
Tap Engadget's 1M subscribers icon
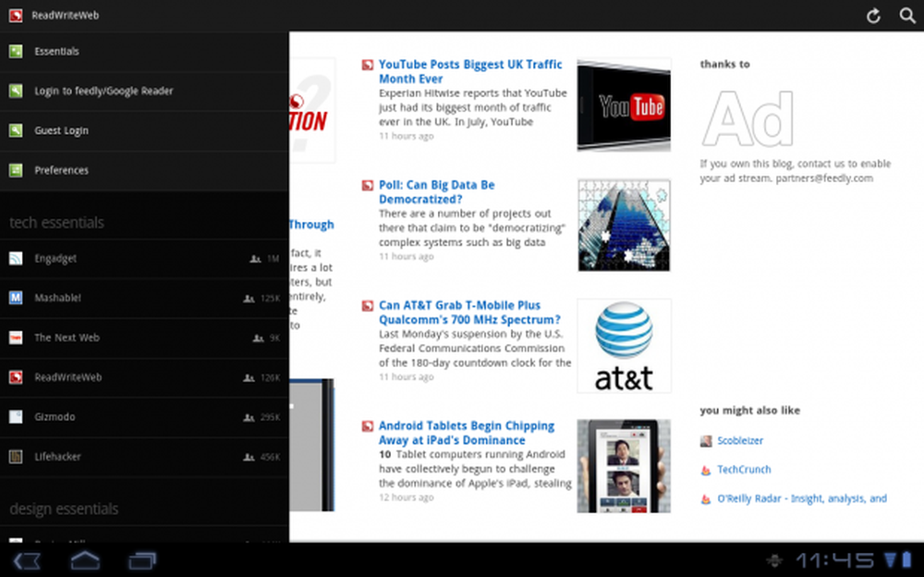[255, 259]
